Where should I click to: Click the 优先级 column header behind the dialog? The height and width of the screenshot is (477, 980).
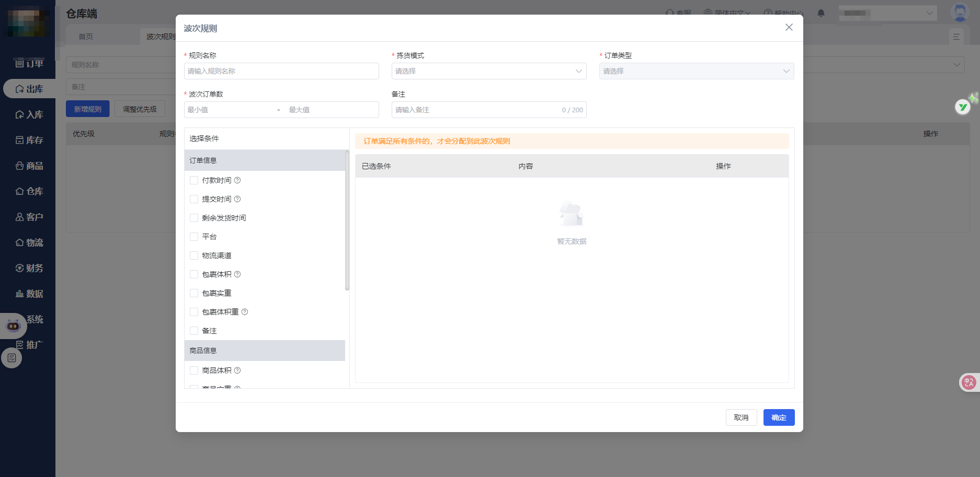coord(84,134)
